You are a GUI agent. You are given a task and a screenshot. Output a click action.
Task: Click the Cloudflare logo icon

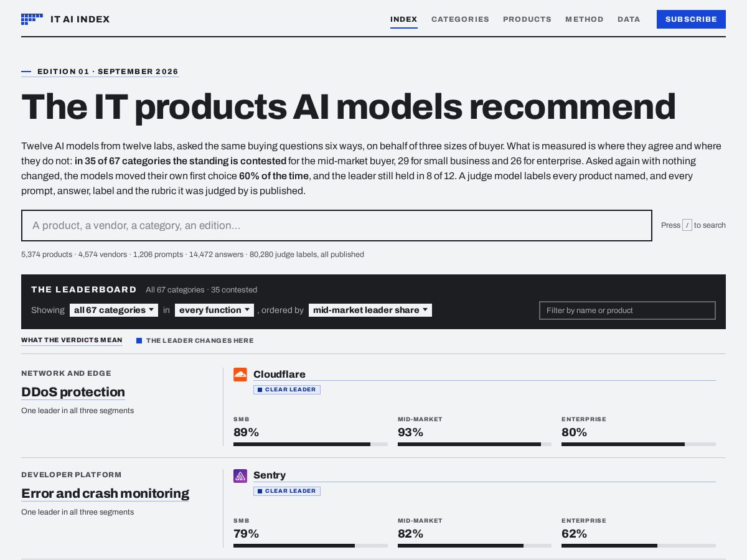tap(240, 375)
